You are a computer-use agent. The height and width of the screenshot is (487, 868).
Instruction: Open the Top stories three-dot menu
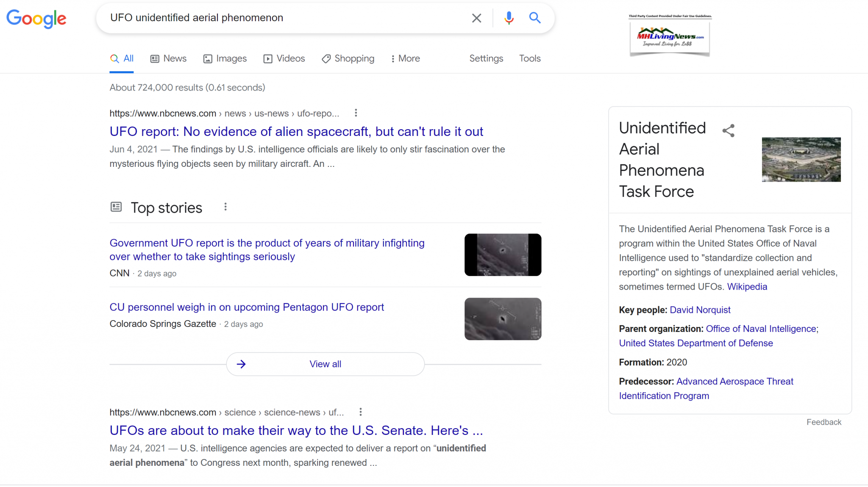[x=225, y=207]
